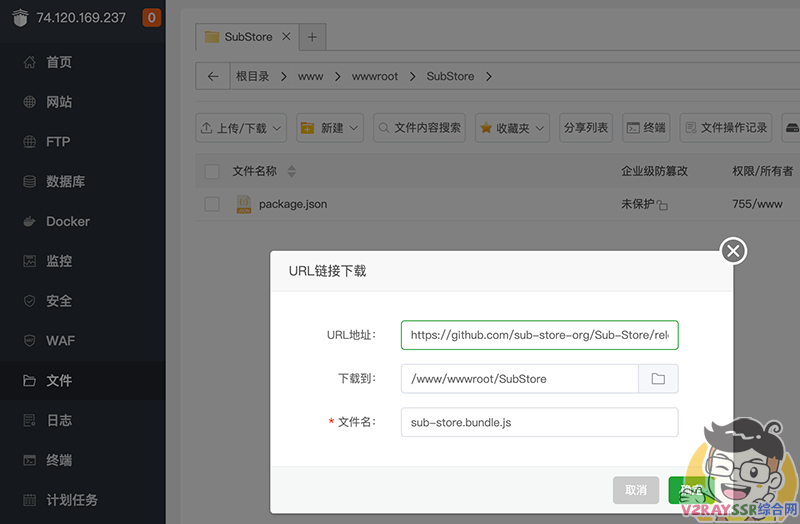Screen dimensions: 800x524
Task: Sort files by 文件名称 column arrows
Action: coord(292,171)
